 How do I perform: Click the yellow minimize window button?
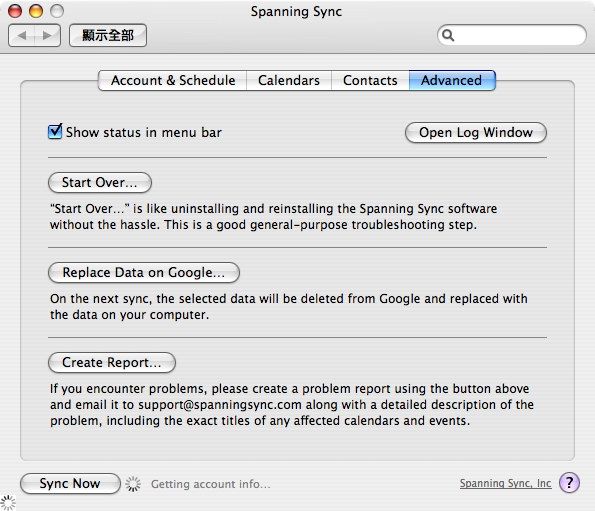pos(36,11)
